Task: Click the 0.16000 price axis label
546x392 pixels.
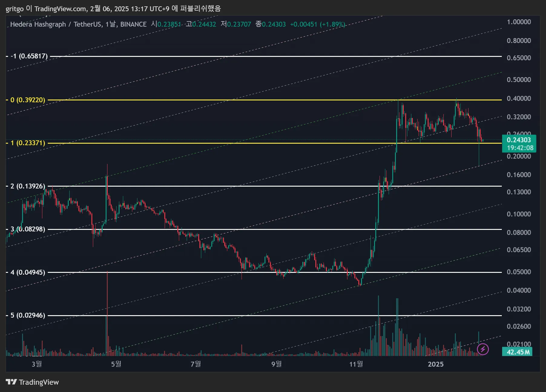Action: [x=519, y=175]
